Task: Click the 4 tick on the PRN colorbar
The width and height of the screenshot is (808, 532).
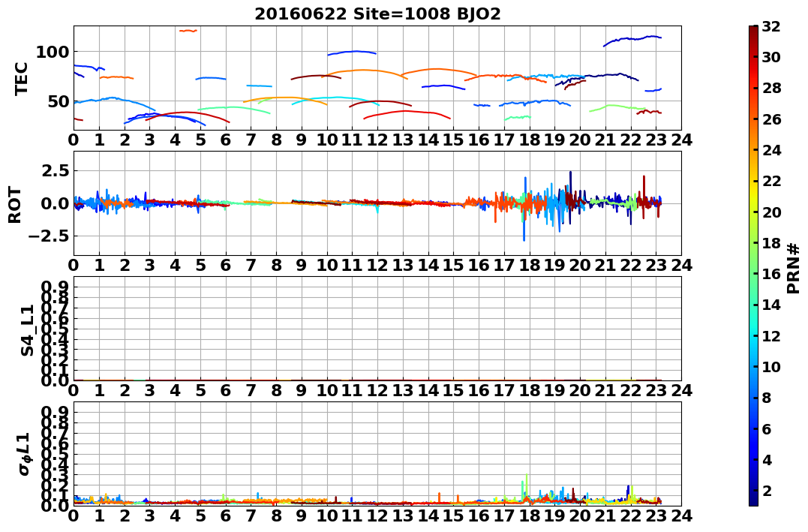Action: (766, 459)
